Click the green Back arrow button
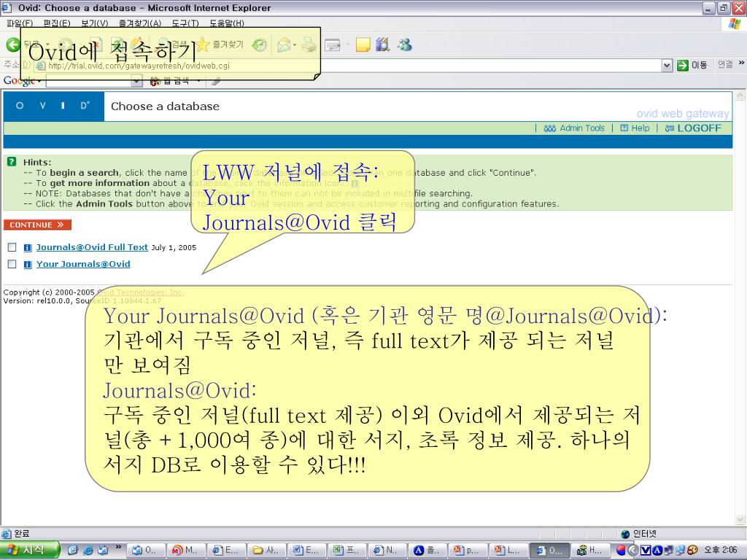Viewport: 747px width, 560px height. click(x=13, y=44)
